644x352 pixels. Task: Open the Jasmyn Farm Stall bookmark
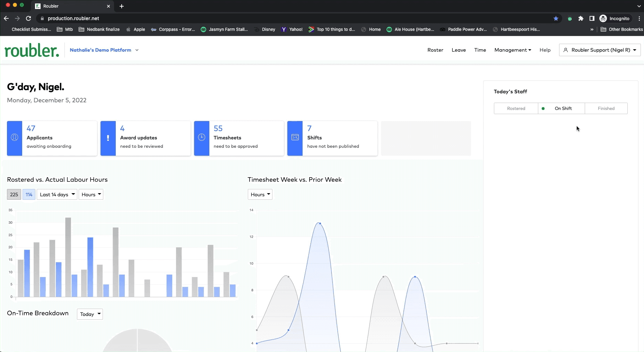coord(224,29)
